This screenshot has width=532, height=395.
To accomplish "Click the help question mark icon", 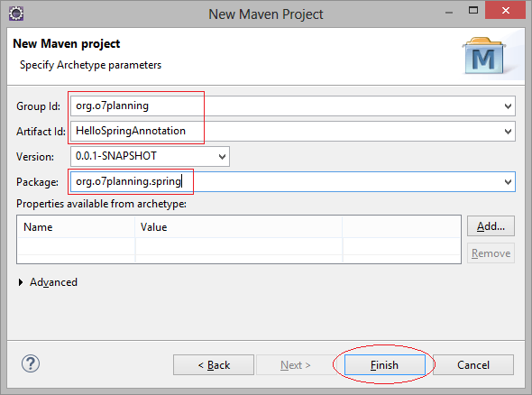I will 31,363.
